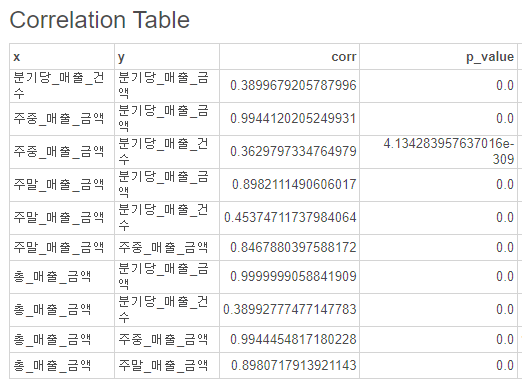Viewport: 522px width, 380px height.
Task: Click corr value 0.3629797334764979
Action: pos(293,151)
